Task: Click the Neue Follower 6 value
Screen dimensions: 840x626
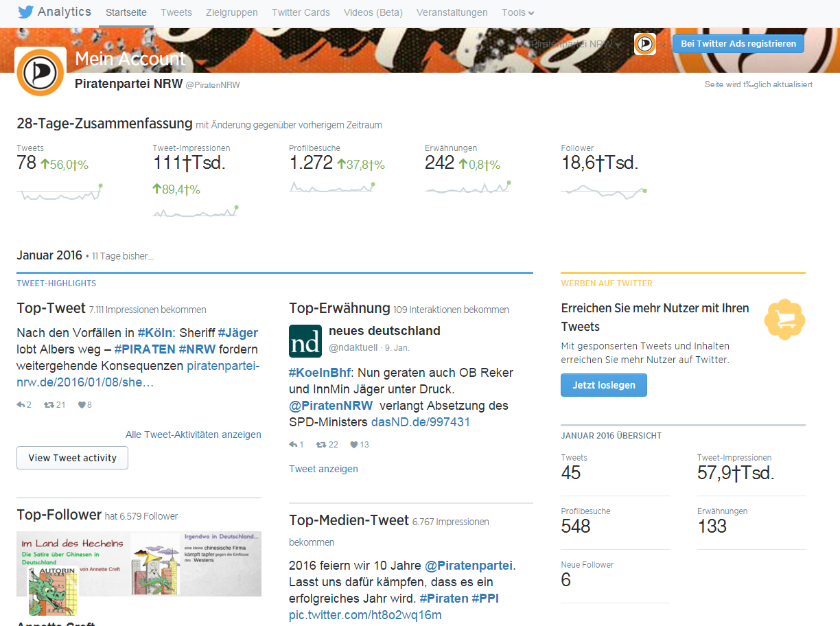Action: point(565,580)
